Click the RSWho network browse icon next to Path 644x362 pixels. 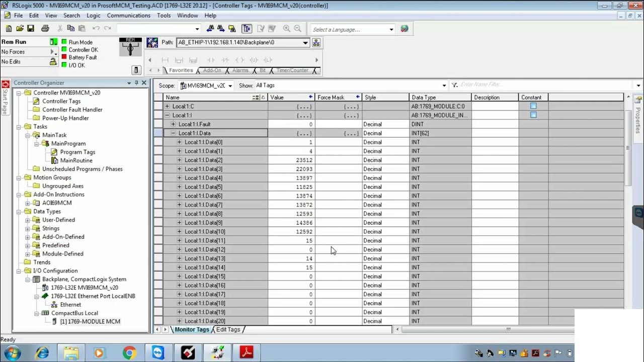tap(316, 43)
